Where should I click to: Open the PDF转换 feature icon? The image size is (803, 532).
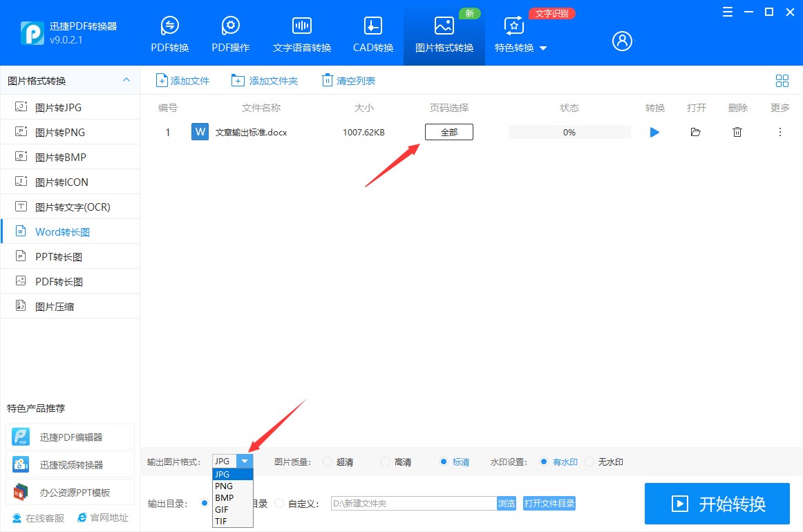click(169, 32)
